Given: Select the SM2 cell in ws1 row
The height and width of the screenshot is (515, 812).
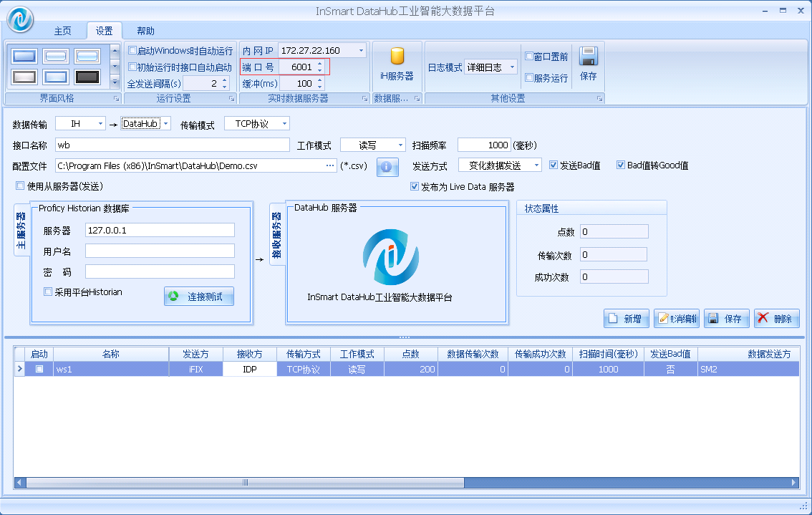Looking at the screenshot, I should 748,369.
